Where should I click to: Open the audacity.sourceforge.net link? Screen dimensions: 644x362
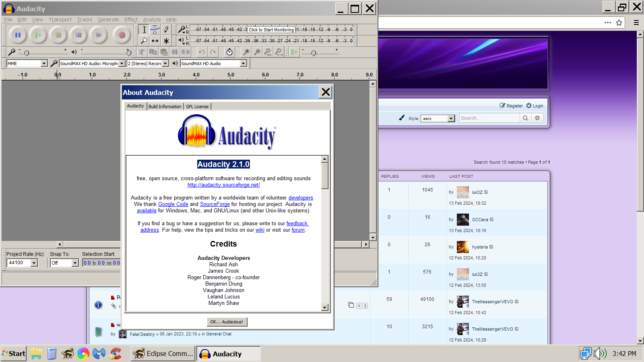tap(224, 185)
